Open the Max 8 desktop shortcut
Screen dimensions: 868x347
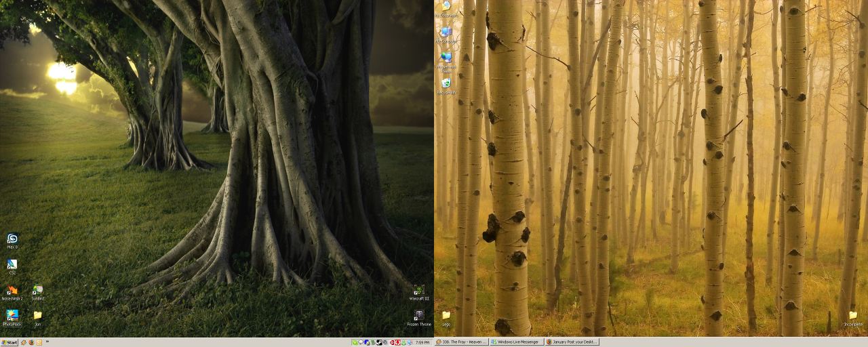coord(12,241)
